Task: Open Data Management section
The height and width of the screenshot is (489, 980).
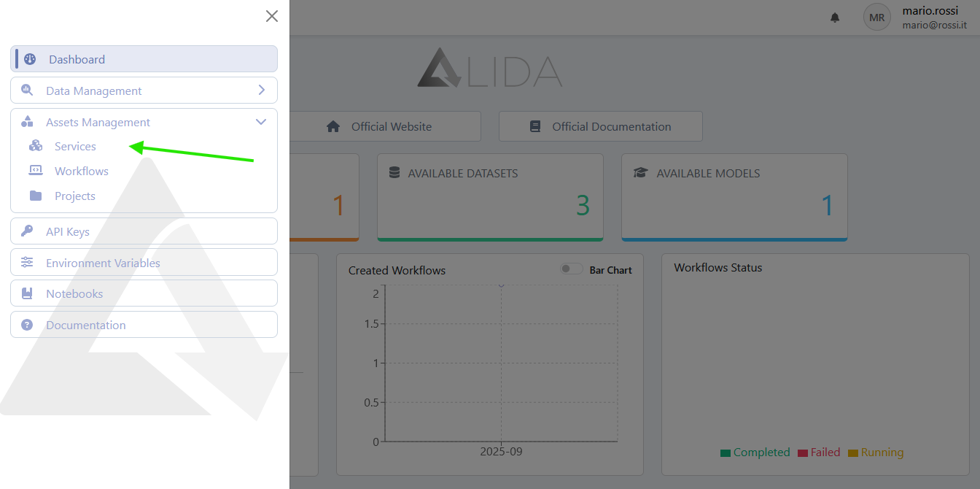Action: point(144,91)
